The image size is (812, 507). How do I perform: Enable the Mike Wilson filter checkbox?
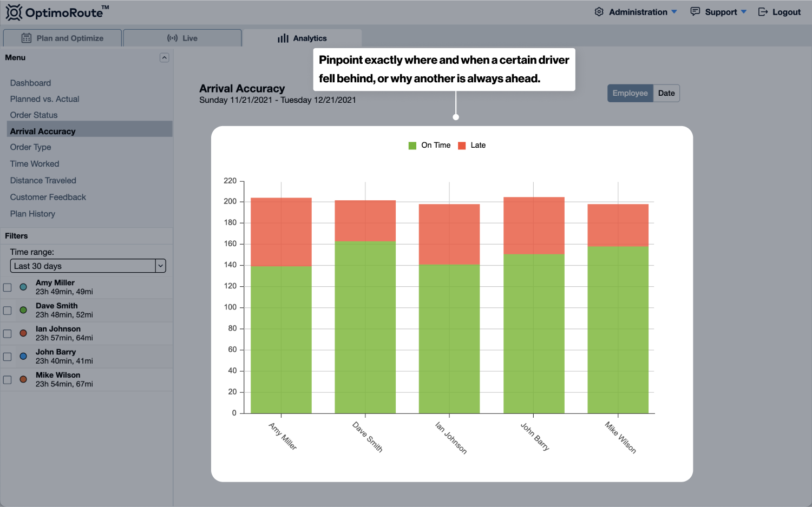click(8, 380)
